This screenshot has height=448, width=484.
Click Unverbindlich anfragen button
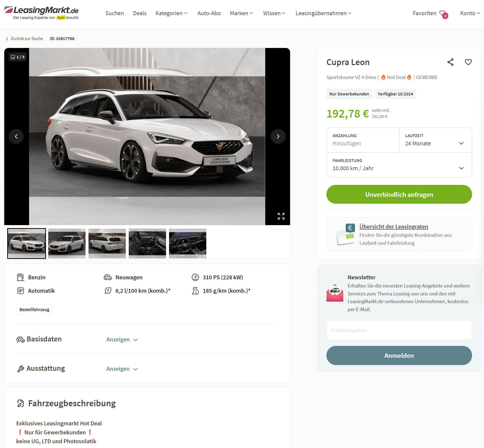click(x=399, y=194)
